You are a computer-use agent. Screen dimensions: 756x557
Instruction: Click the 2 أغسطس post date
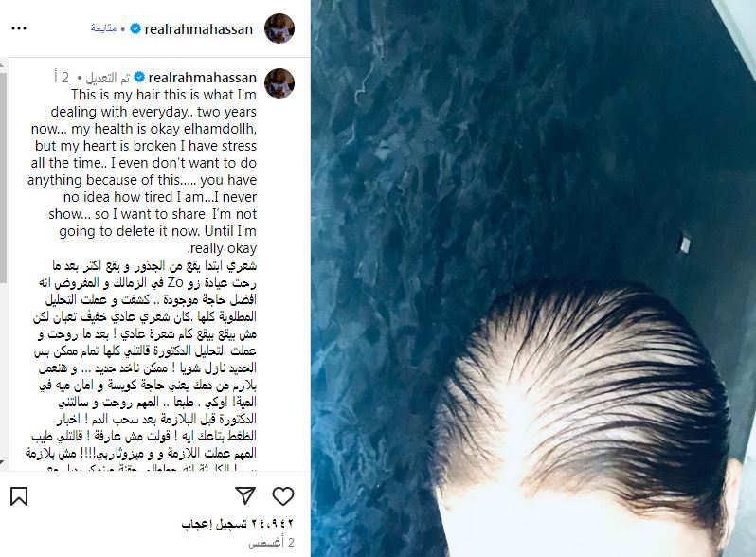pyautogui.click(x=272, y=543)
